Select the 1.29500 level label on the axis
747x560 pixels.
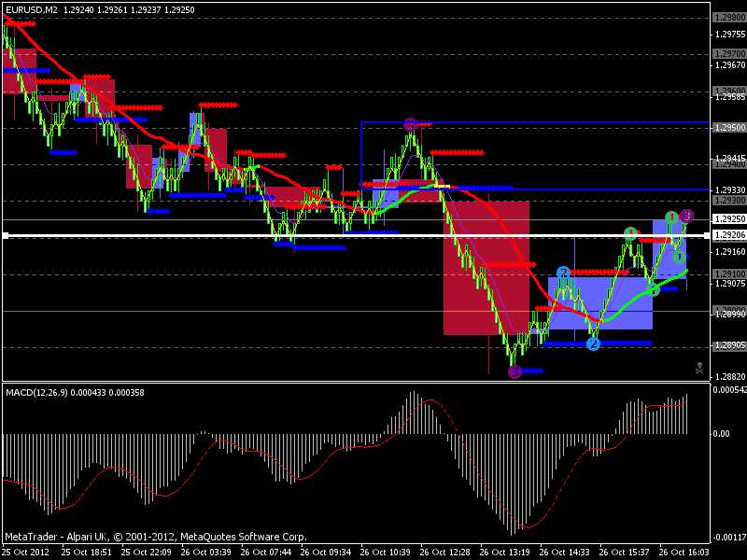pos(730,128)
